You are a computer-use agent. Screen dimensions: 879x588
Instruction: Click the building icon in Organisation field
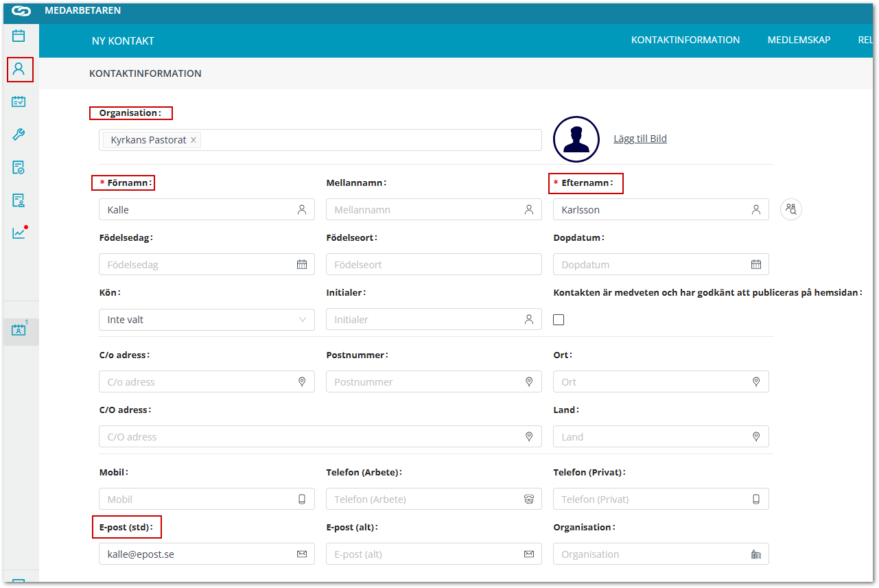coord(756,554)
